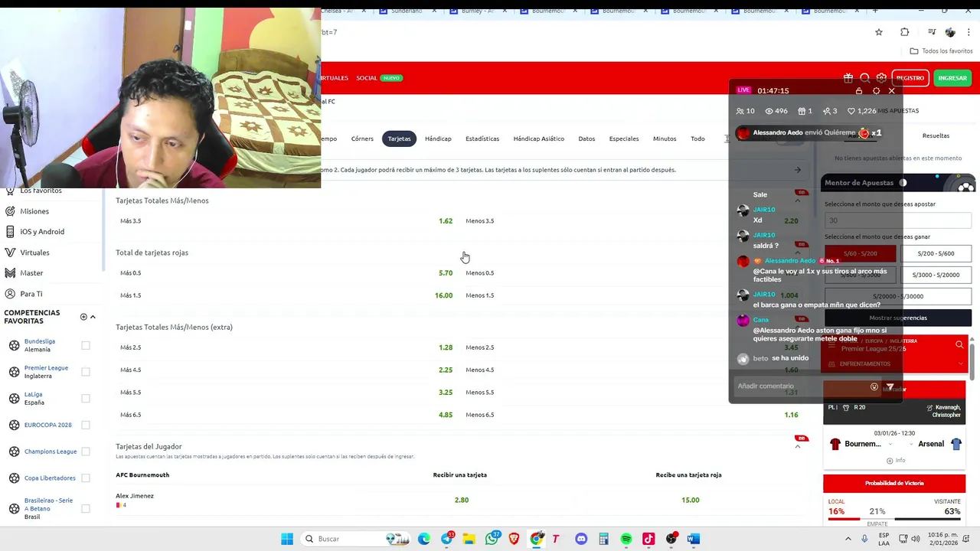Open the Especiales tab

coord(624,139)
